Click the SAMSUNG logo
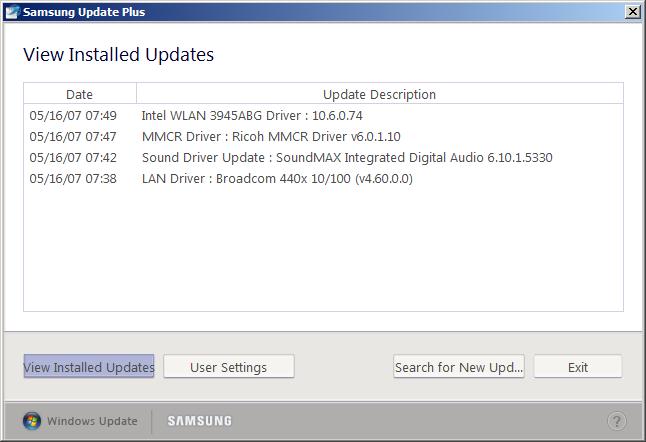This screenshot has height=442, width=646. [199, 421]
